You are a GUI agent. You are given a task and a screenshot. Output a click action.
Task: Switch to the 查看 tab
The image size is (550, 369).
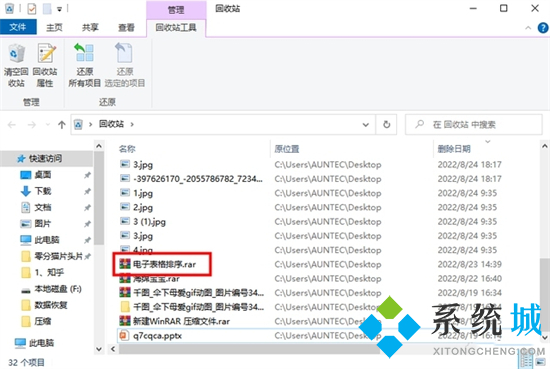point(126,27)
